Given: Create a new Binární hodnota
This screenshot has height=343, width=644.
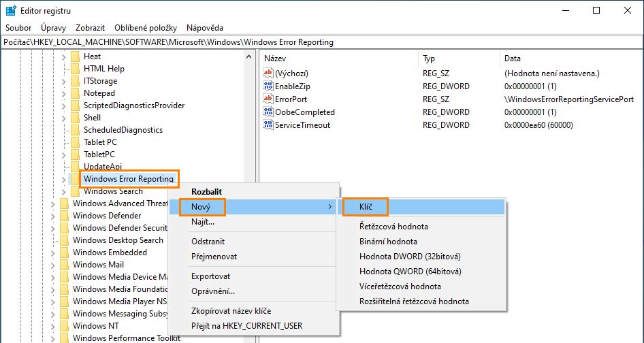Looking at the screenshot, I should pos(421,242).
